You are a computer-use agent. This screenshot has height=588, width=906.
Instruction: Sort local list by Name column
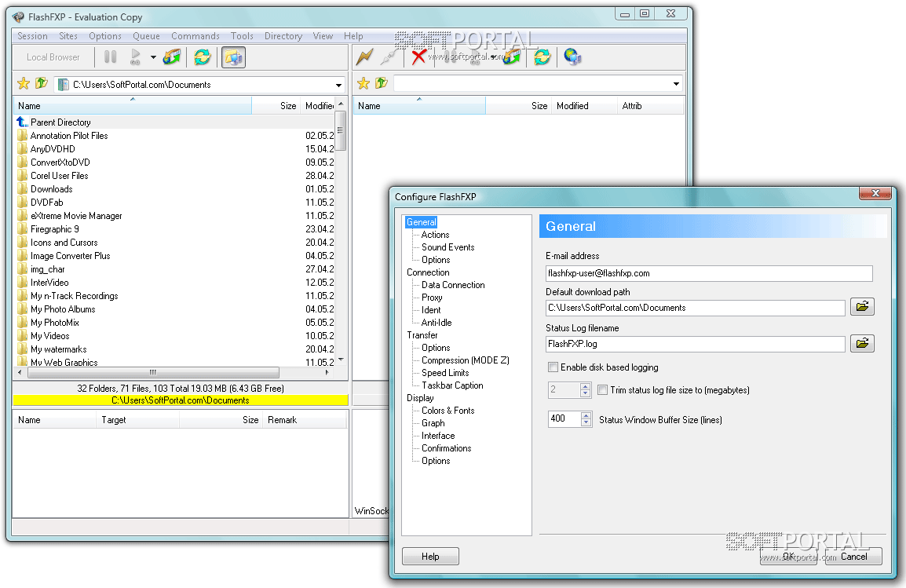click(x=133, y=106)
